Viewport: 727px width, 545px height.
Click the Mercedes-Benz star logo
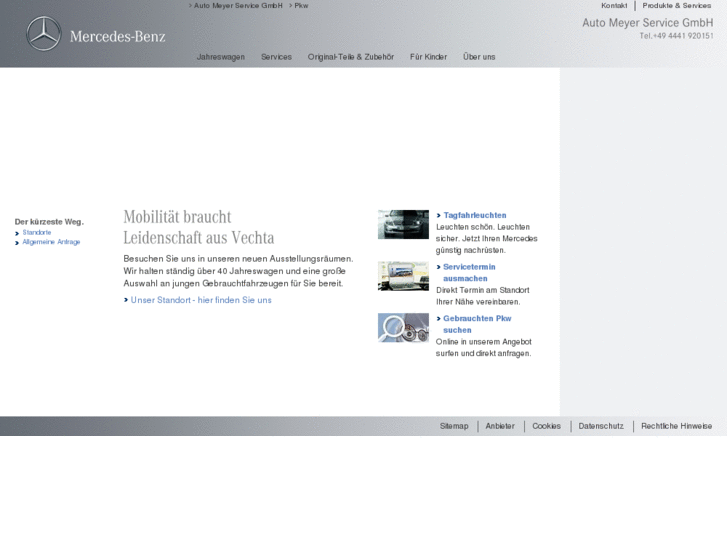44,33
